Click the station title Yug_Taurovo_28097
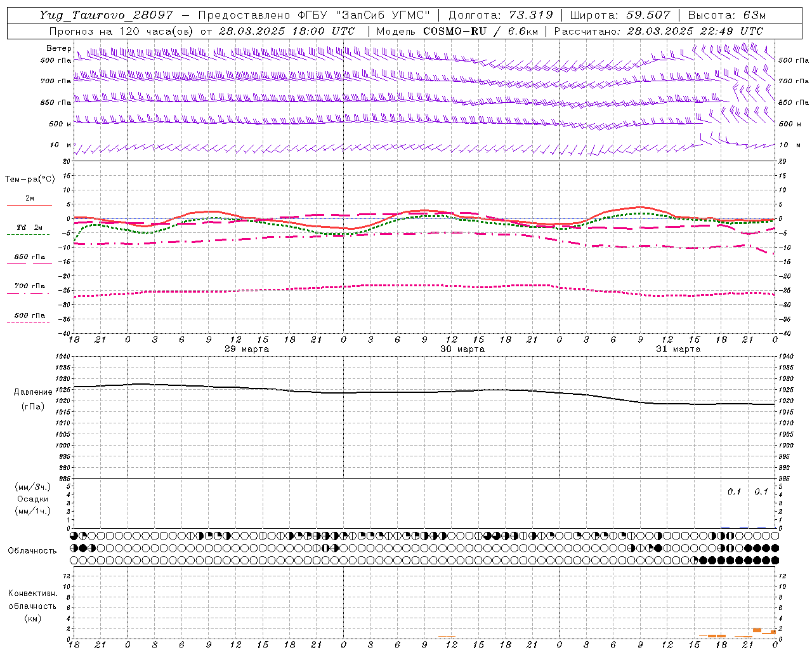The width and height of the screenshot is (812, 650). tap(106, 15)
